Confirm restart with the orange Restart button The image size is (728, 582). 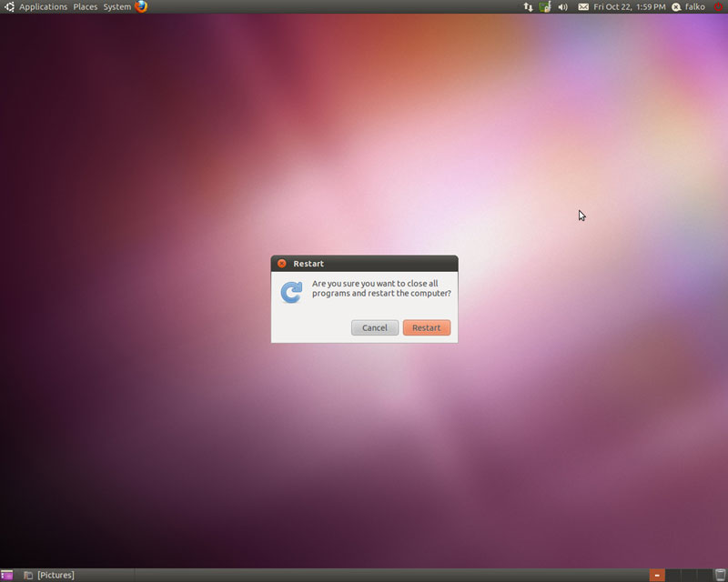tap(426, 327)
